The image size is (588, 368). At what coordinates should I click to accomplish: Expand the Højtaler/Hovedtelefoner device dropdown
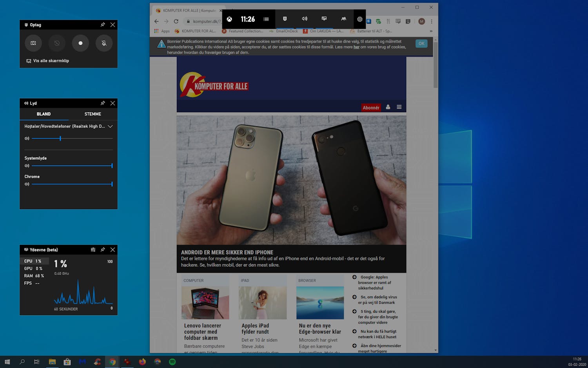pyautogui.click(x=110, y=126)
